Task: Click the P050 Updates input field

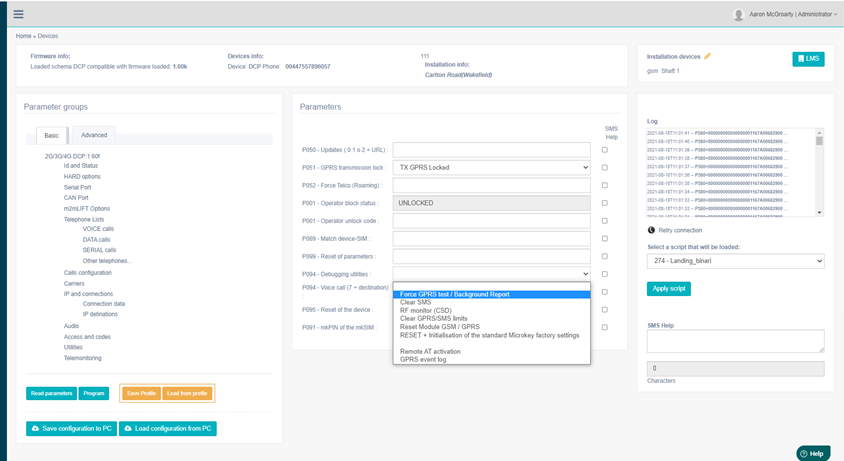Action: coord(491,150)
